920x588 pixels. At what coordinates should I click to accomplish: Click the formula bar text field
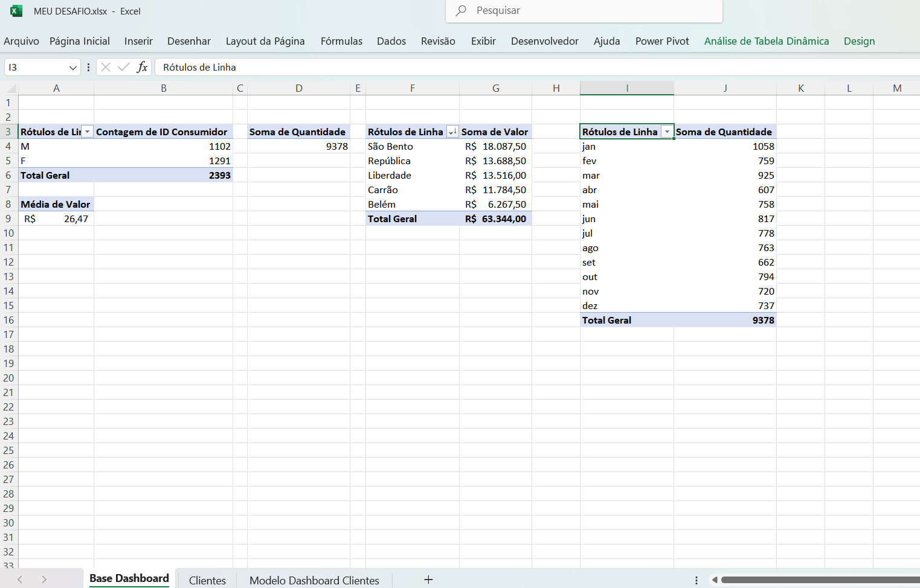pyautogui.click(x=538, y=67)
